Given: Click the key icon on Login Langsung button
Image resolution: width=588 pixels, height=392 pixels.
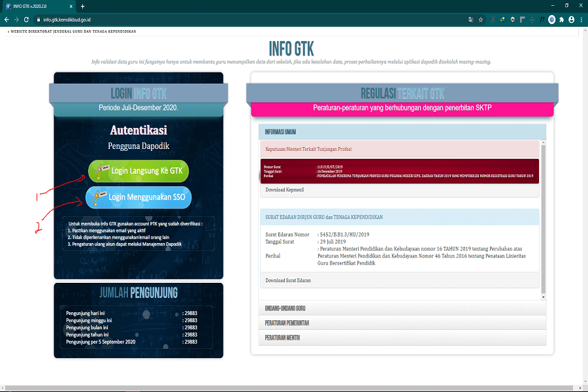Looking at the screenshot, I should click(101, 171).
